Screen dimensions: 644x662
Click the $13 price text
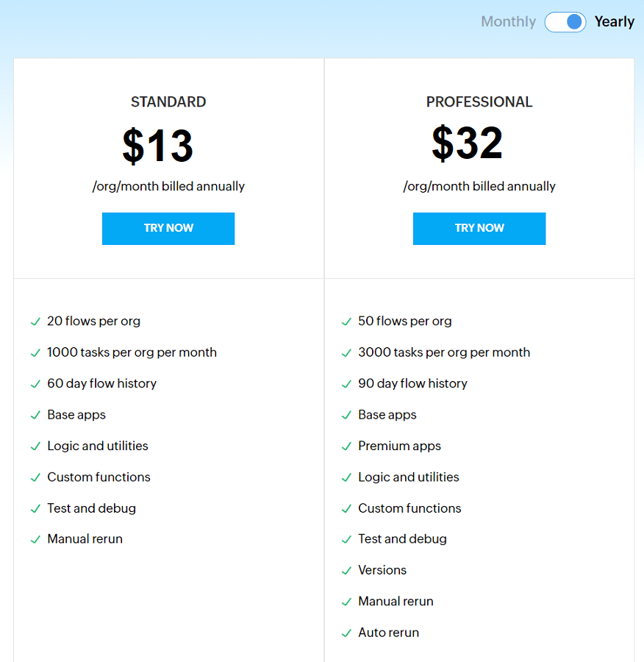click(157, 146)
